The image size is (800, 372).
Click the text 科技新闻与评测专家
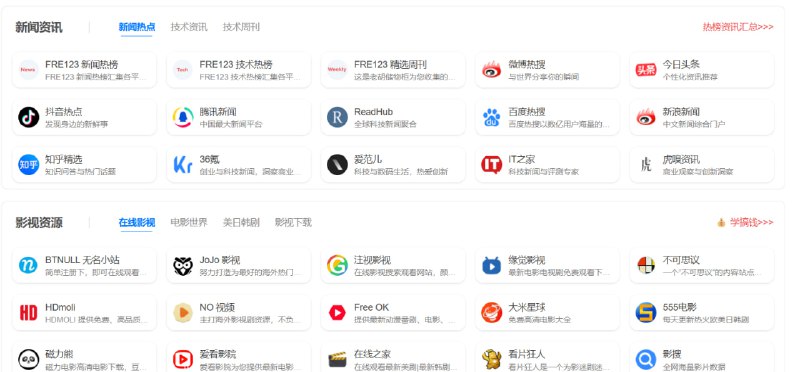click(x=544, y=171)
